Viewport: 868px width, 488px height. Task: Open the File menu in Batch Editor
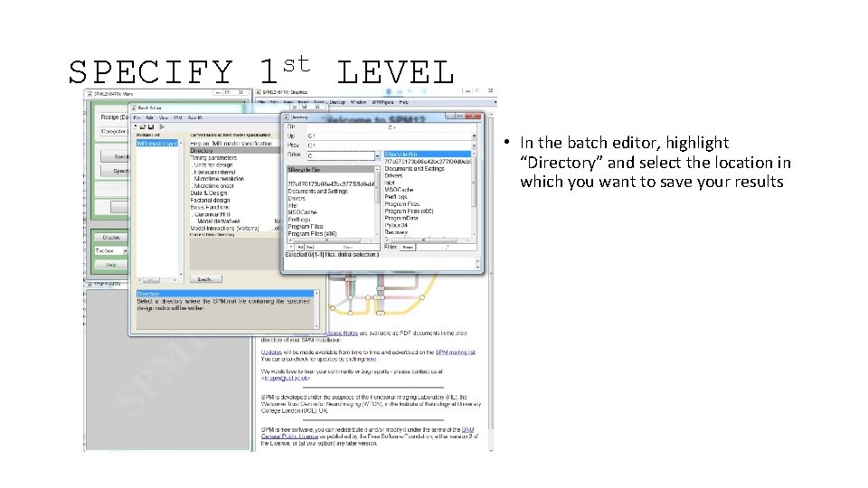point(137,117)
